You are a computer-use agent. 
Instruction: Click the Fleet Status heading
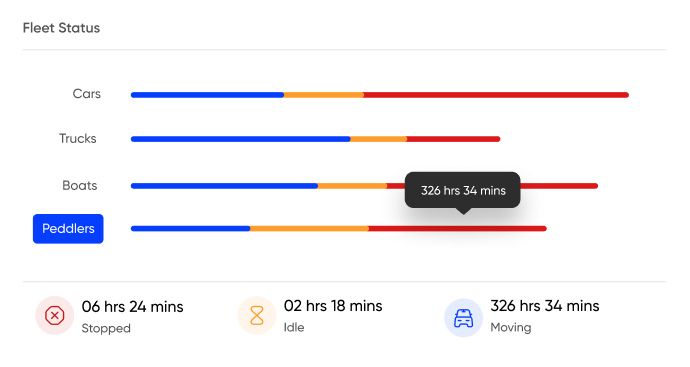click(62, 28)
